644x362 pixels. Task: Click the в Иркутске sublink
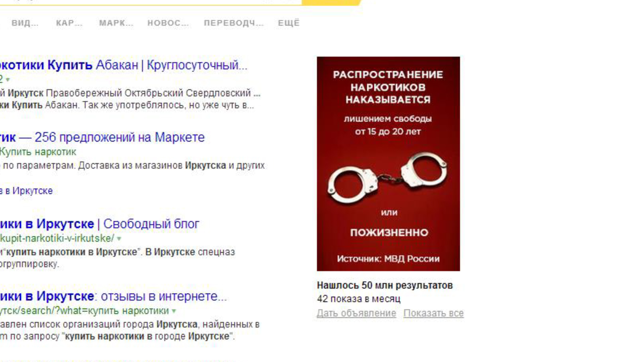[26, 191]
